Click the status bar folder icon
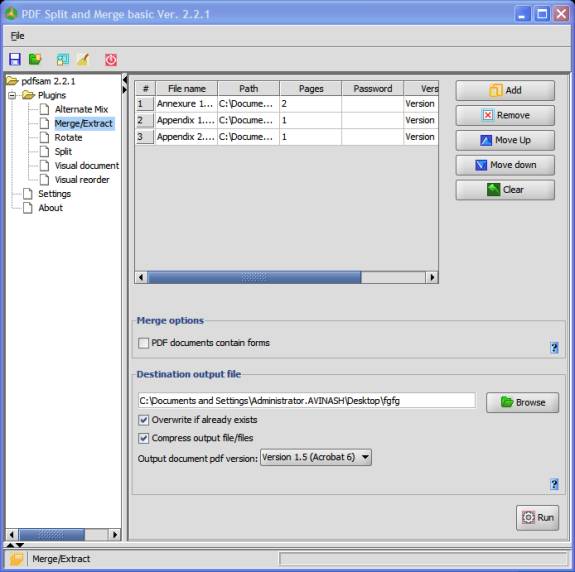Screen dimensions: 575x572 point(16,559)
